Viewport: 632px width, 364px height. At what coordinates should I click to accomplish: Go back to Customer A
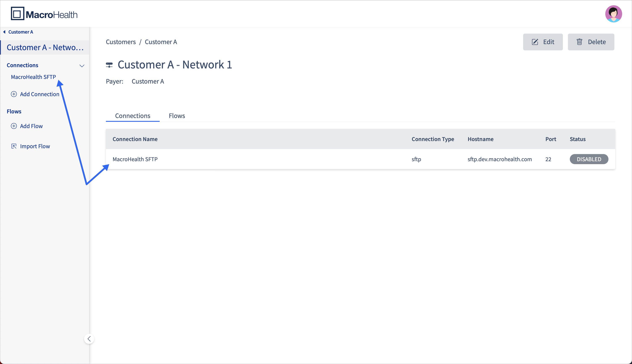pyautogui.click(x=18, y=32)
